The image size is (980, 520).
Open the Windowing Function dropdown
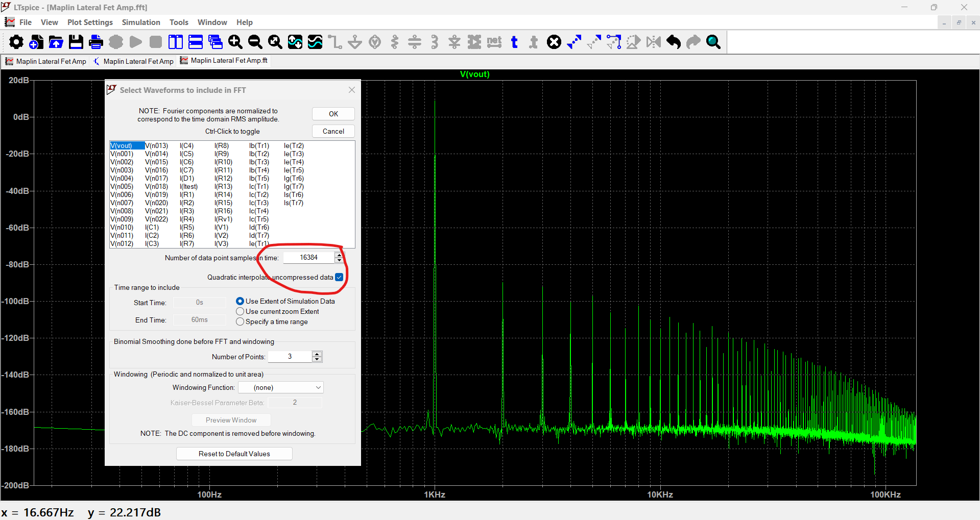coord(281,387)
